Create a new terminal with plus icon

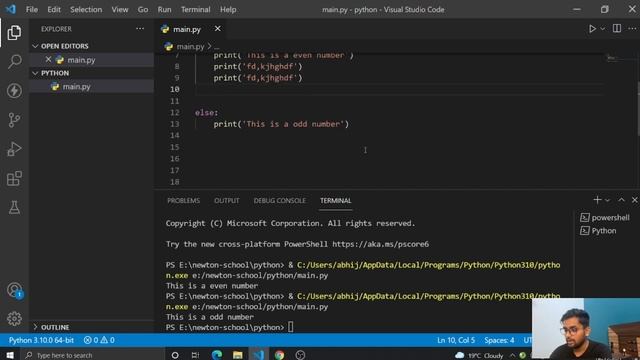597,200
